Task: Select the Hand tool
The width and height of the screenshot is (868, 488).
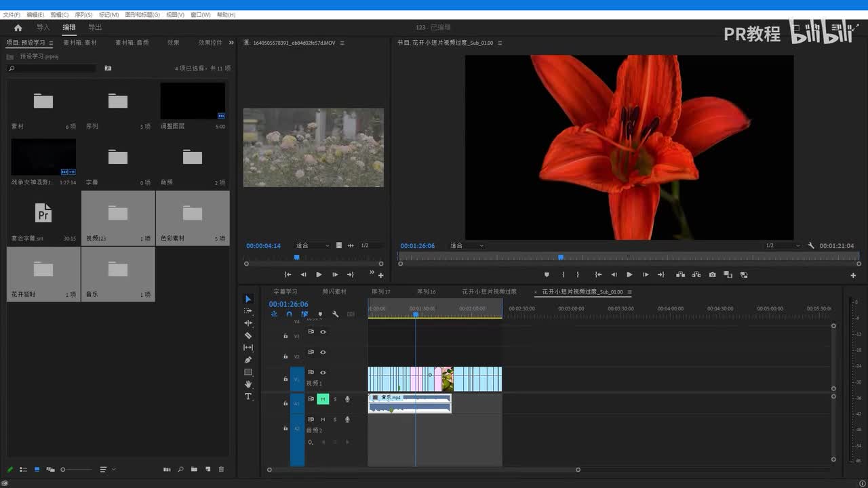Action: click(x=248, y=384)
